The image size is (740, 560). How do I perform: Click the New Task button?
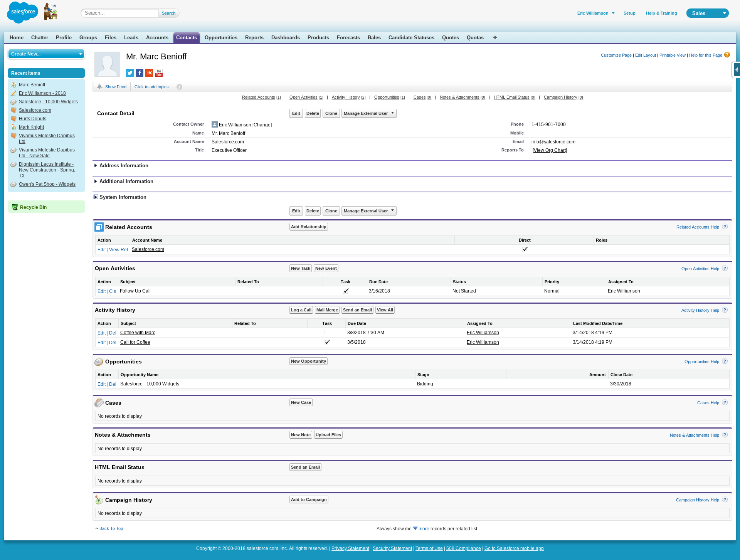pyautogui.click(x=301, y=268)
